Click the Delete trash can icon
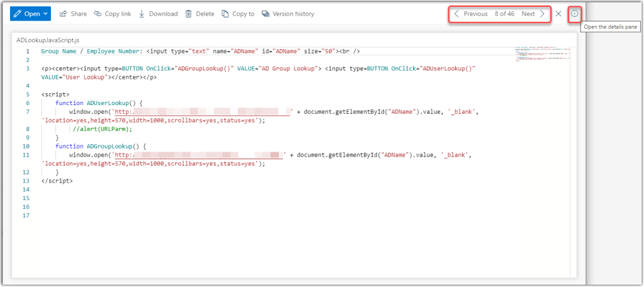The width and height of the screenshot is (644, 287). (188, 14)
